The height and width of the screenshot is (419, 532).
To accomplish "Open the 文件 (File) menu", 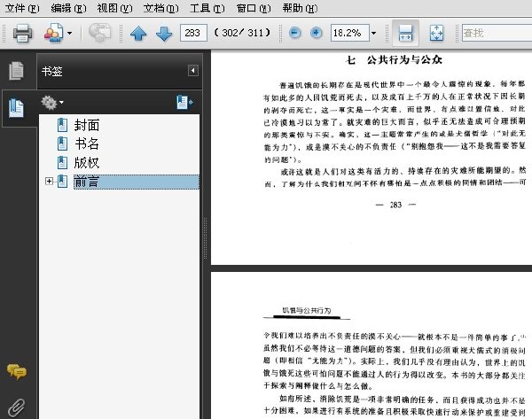I will [x=22, y=8].
